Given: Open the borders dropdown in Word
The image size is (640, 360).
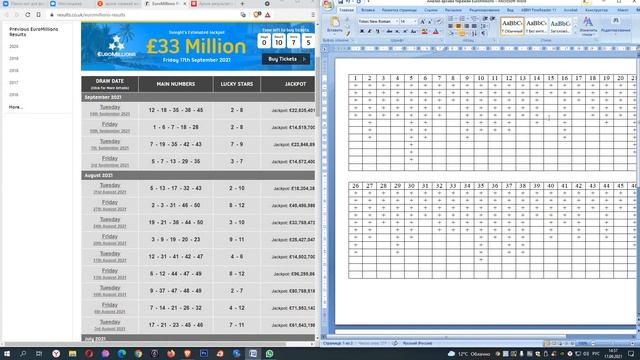Looking at the screenshot, I should pos(466,33).
